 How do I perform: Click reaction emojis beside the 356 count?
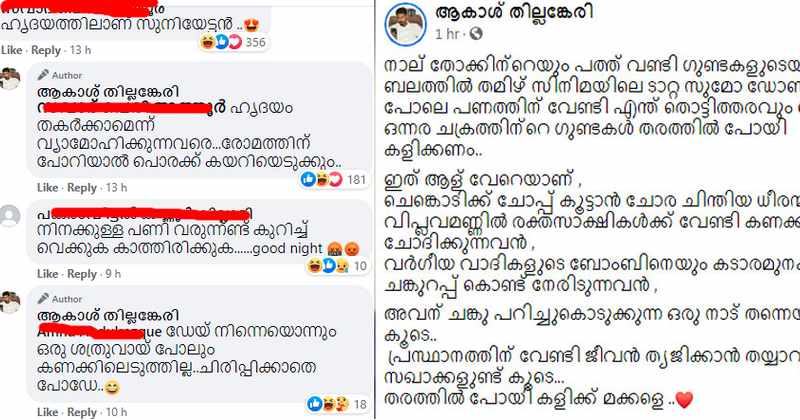tap(221, 42)
